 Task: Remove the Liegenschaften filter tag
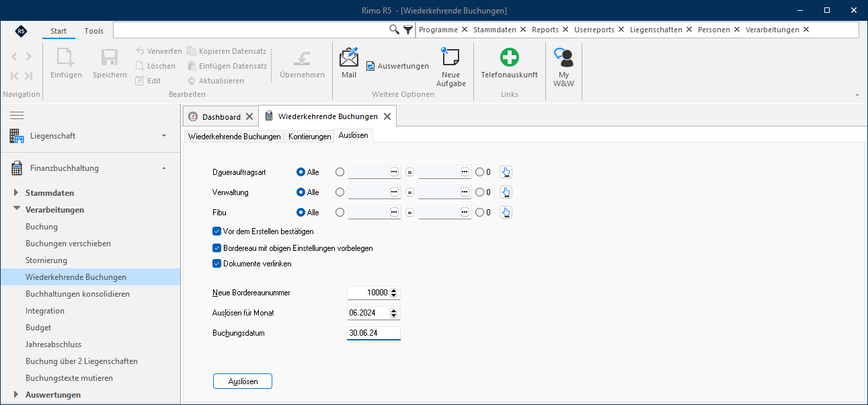689,30
